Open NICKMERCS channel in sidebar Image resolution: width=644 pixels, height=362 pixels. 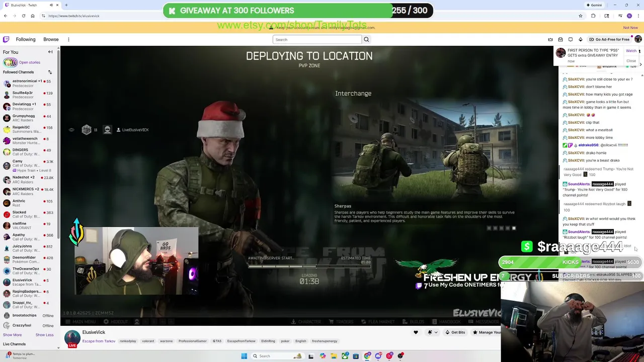pos(29,191)
